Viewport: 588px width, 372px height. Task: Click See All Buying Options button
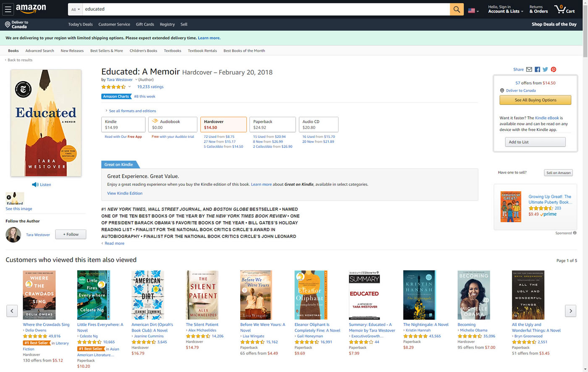tap(535, 100)
